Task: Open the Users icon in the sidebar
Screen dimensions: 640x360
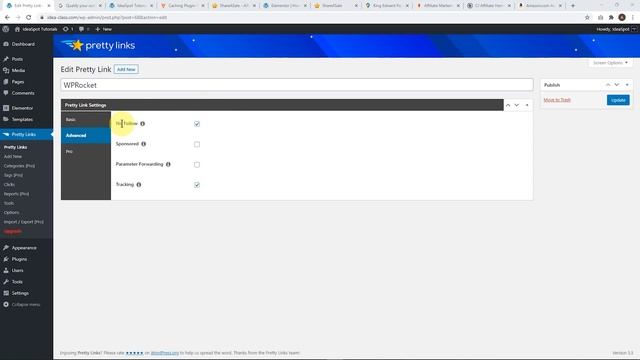Action: pyautogui.click(x=6, y=270)
